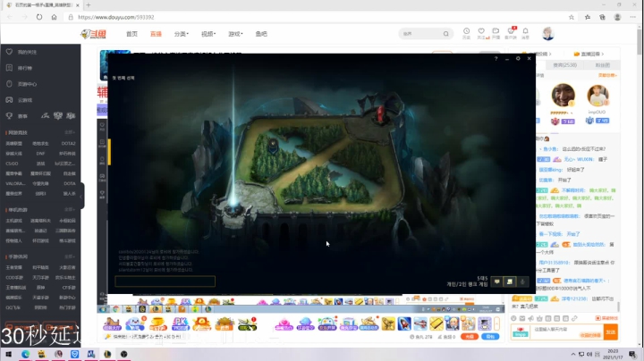This screenshot has width=644, height=361.
Task: Click the browser home button
Action: coord(54,17)
